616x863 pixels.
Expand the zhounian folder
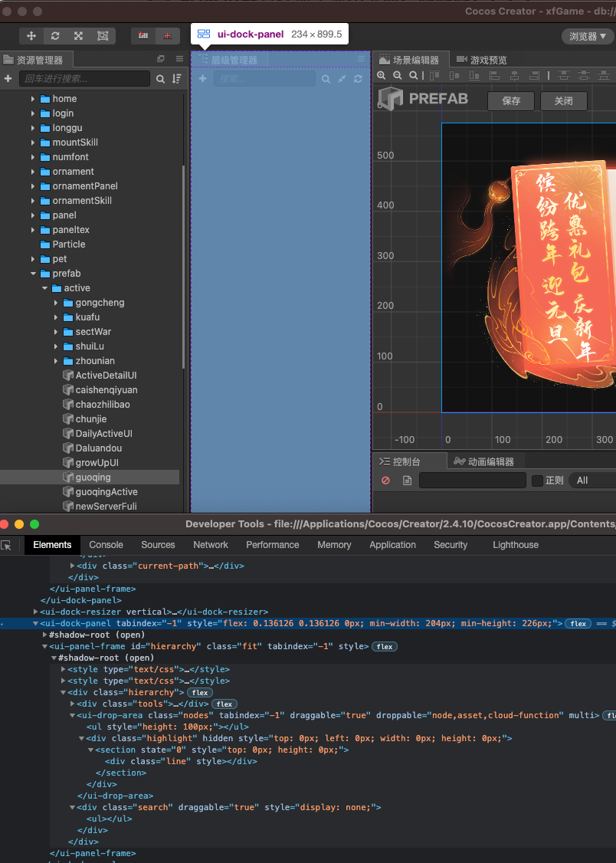[56, 361]
